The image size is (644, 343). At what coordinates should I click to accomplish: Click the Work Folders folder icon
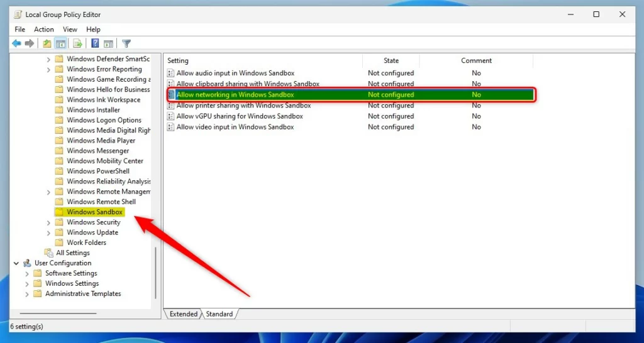tap(59, 242)
